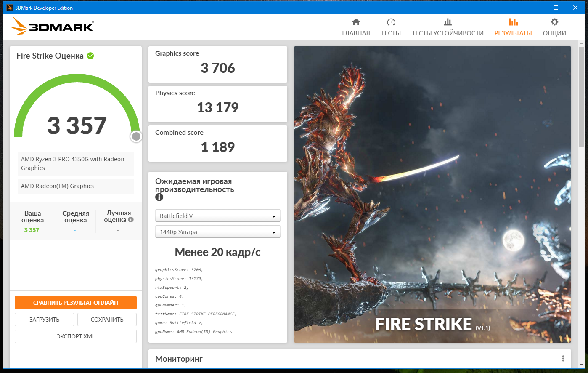Click the AMD Radeon(TM) Graphics GPU label

[x=76, y=186]
